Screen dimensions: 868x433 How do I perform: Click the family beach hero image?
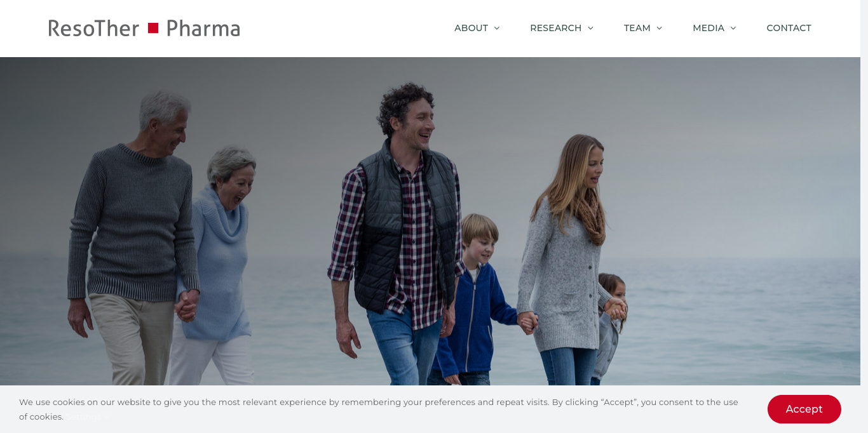tap(430, 221)
